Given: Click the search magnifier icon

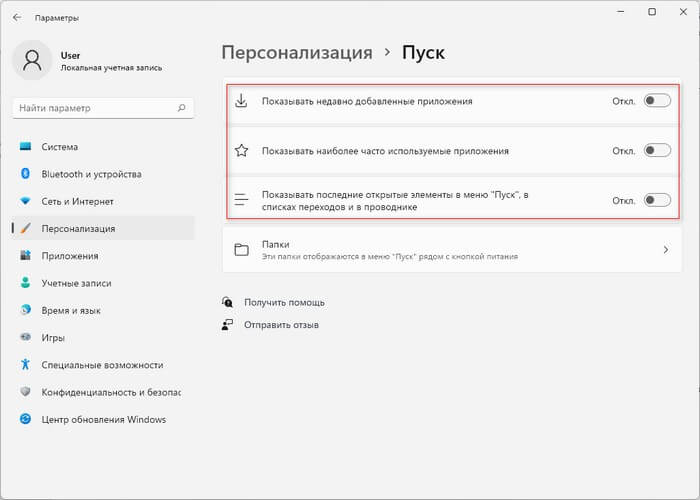Looking at the screenshot, I should click(x=182, y=108).
